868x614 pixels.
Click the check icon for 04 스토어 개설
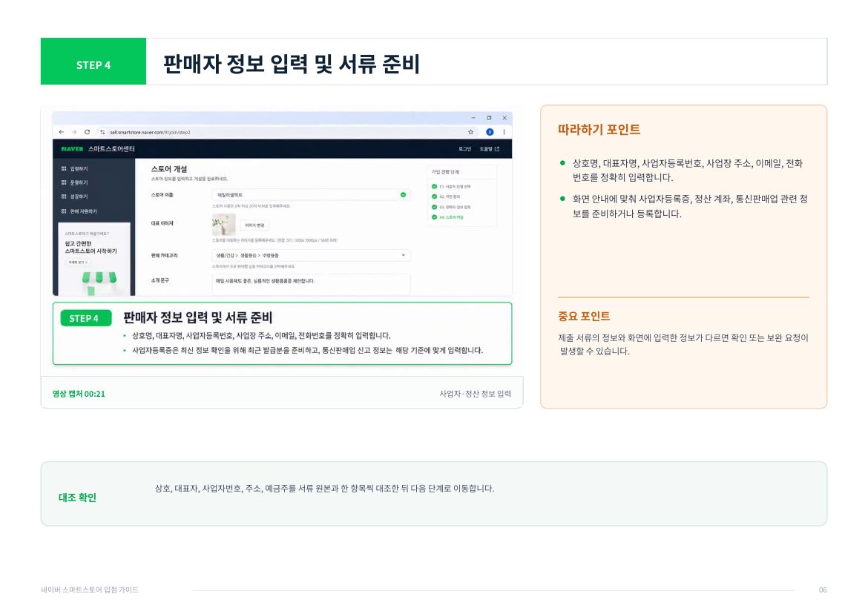point(434,217)
